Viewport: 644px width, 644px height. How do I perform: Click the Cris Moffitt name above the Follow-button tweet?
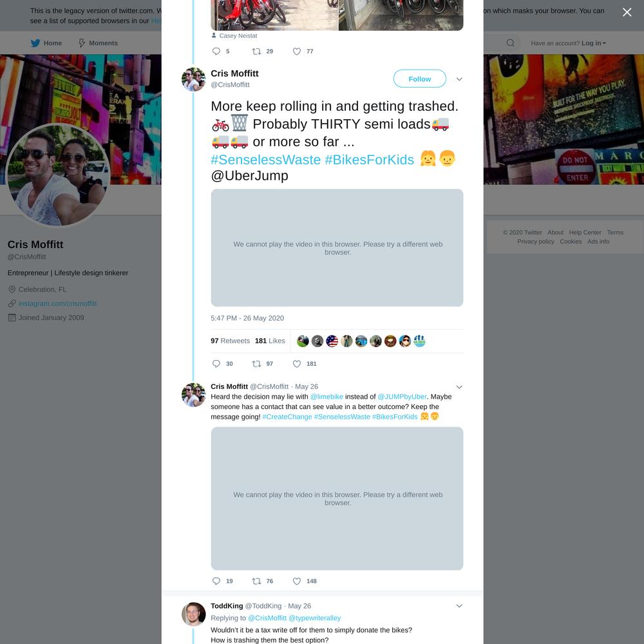[x=234, y=73]
